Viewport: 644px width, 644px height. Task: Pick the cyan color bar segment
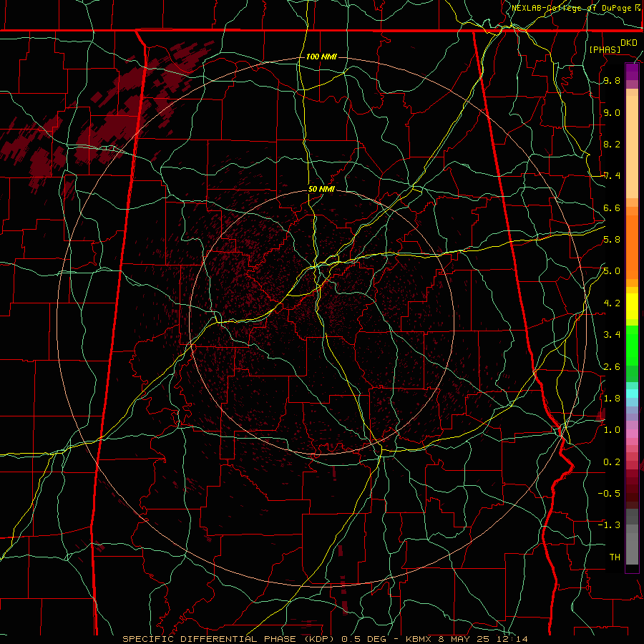click(x=632, y=393)
